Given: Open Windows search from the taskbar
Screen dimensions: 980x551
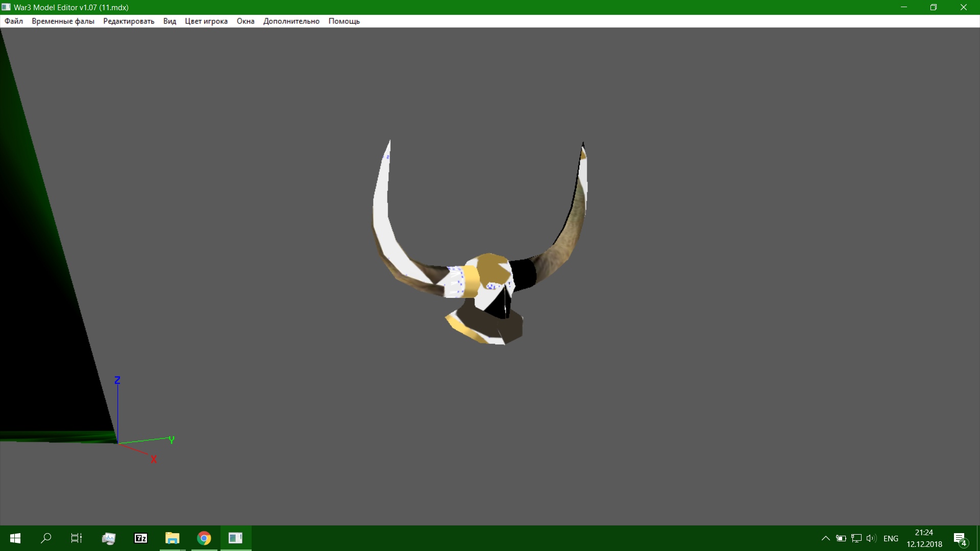Looking at the screenshot, I should (x=46, y=538).
